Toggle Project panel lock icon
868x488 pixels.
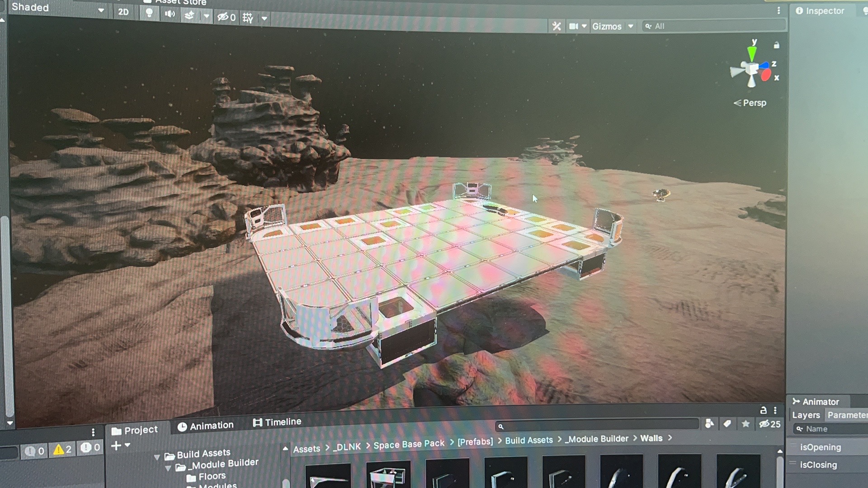click(763, 410)
